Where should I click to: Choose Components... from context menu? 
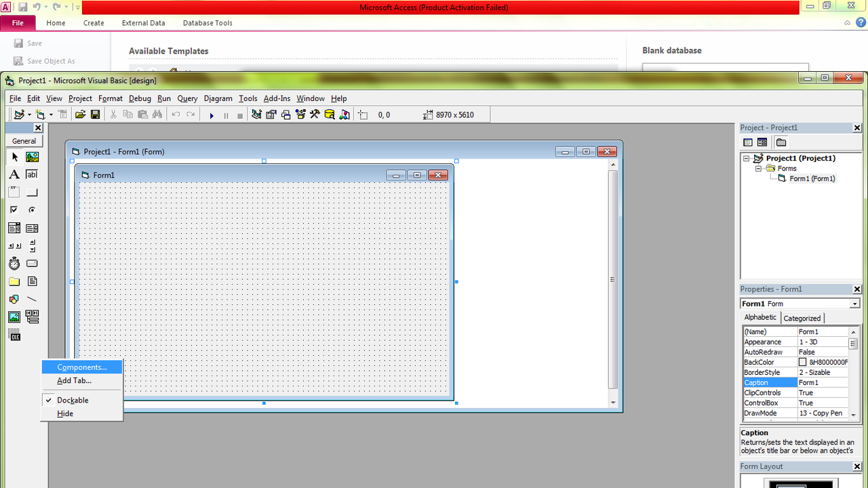click(82, 367)
